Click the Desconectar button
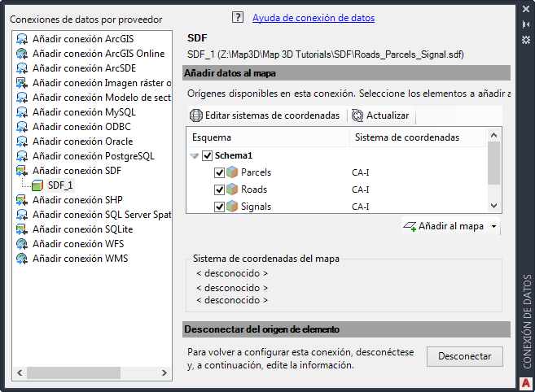Image resolution: width=535 pixels, height=392 pixels. click(x=464, y=356)
